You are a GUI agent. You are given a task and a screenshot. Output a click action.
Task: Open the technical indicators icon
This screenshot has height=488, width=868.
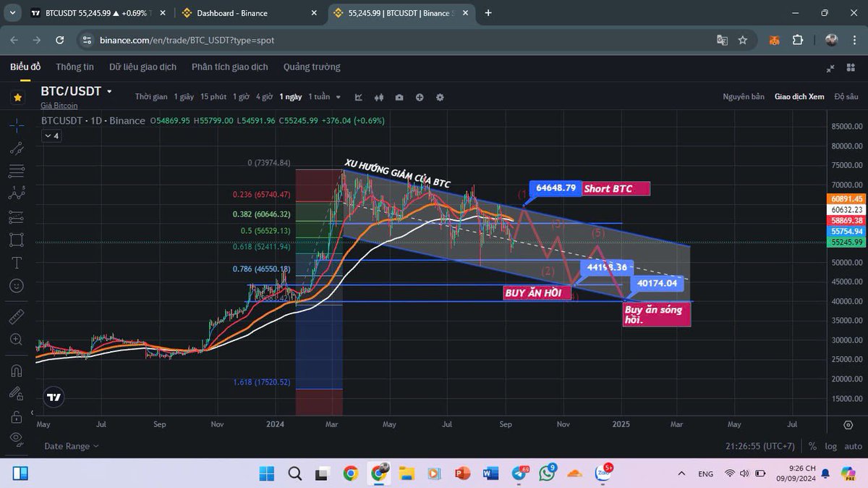(359, 97)
